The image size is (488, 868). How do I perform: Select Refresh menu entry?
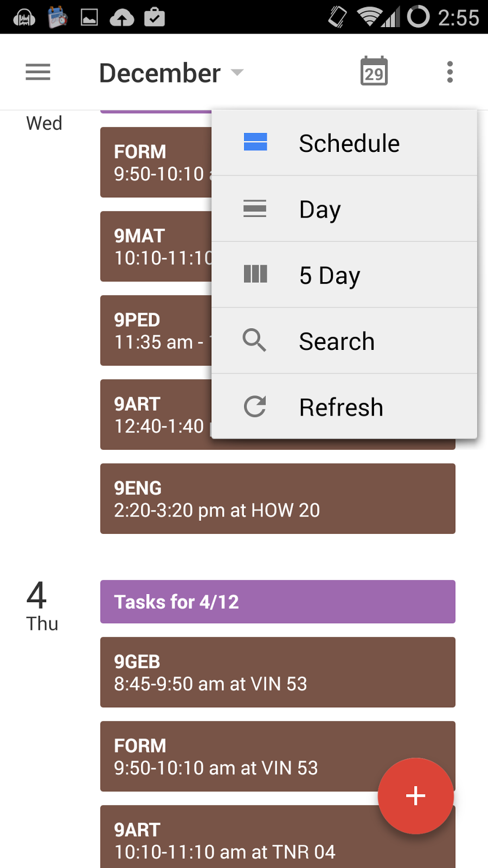pos(344,407)
